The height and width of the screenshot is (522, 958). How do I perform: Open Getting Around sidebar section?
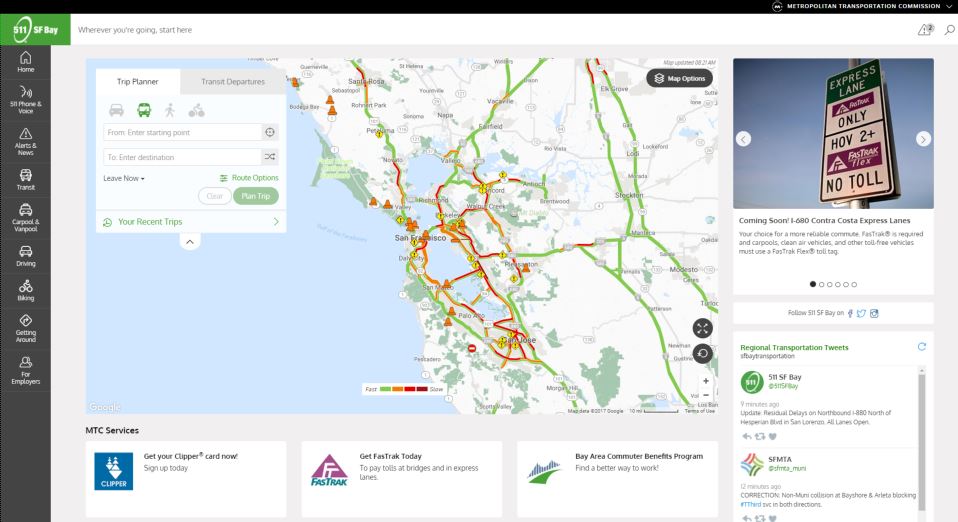coord(25,328)
